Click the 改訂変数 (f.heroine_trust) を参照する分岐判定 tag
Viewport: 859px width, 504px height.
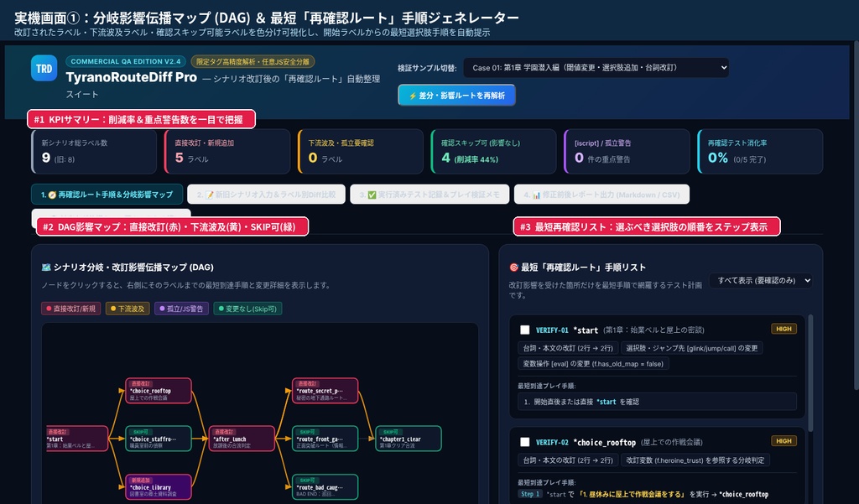[x=695, y=460]
